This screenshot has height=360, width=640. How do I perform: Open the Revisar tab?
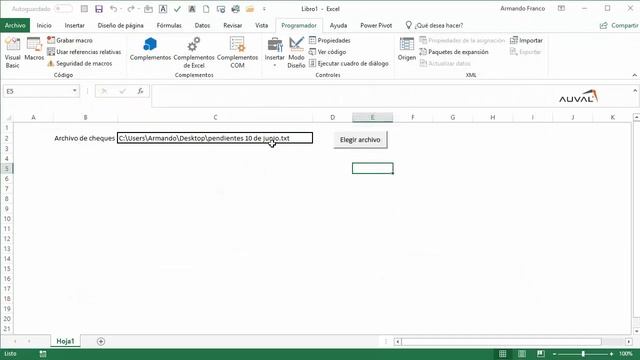233,25
